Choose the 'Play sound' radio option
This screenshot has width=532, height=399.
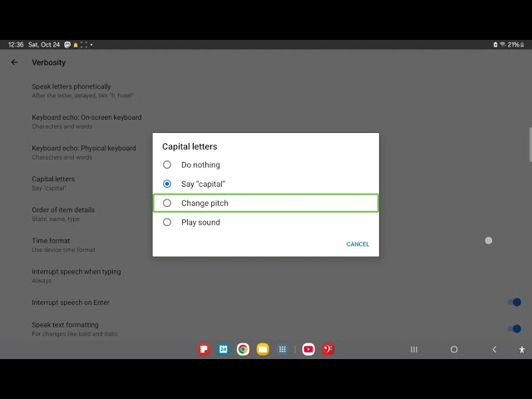click(266, 222)
